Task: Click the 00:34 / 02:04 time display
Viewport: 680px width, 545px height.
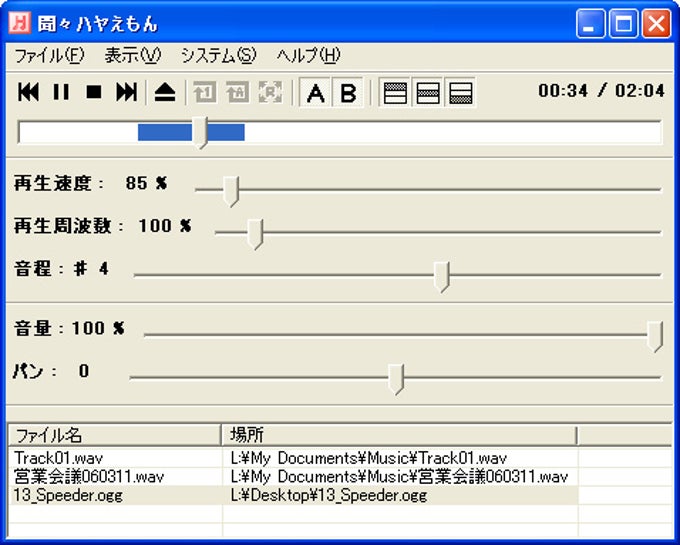Action: pos(602,91)
